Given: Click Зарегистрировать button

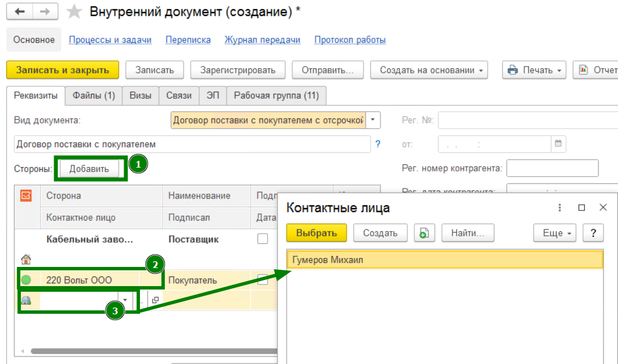Looking at the screenshot, I should (238, 70).
